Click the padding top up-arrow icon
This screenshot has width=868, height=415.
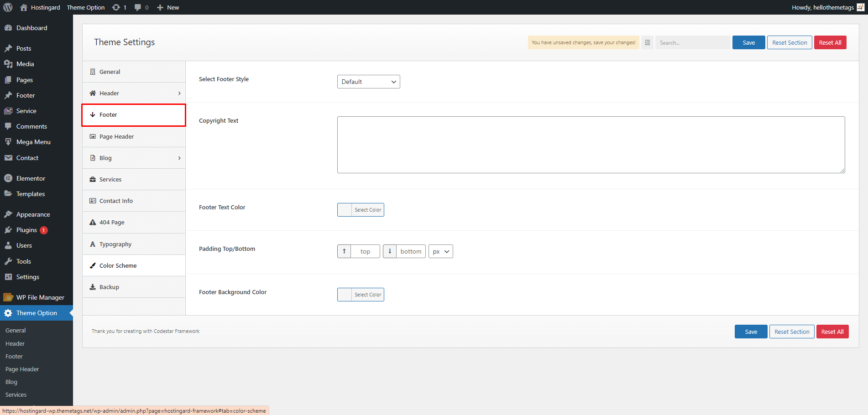pyautogui.click(x=344, y=251)
